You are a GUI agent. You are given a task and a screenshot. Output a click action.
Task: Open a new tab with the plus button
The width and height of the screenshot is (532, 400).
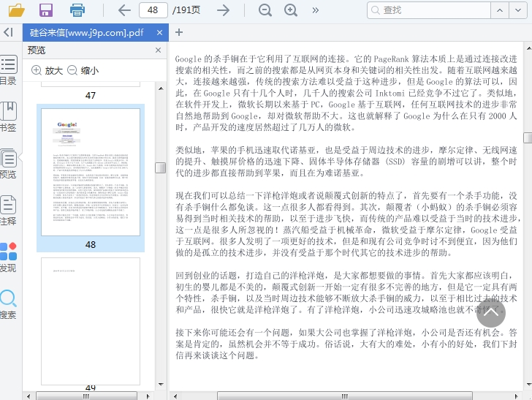[179, 32]
